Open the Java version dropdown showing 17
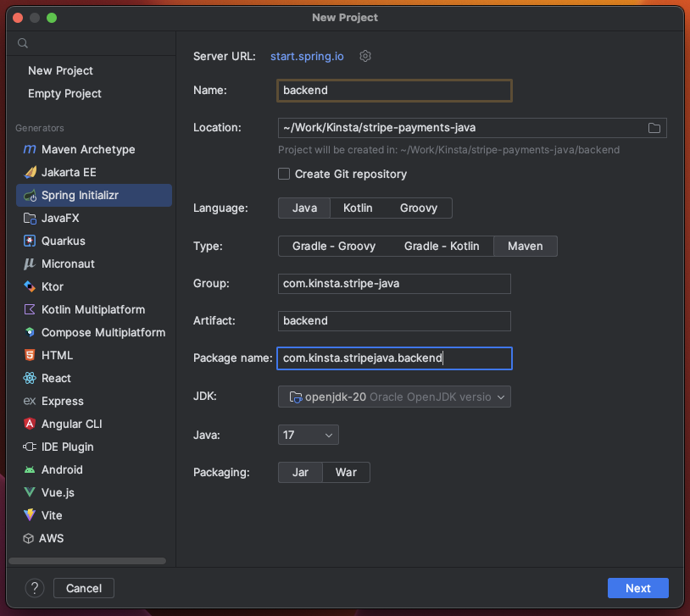Screen dimensions: 690x616 tap(308, 435)
